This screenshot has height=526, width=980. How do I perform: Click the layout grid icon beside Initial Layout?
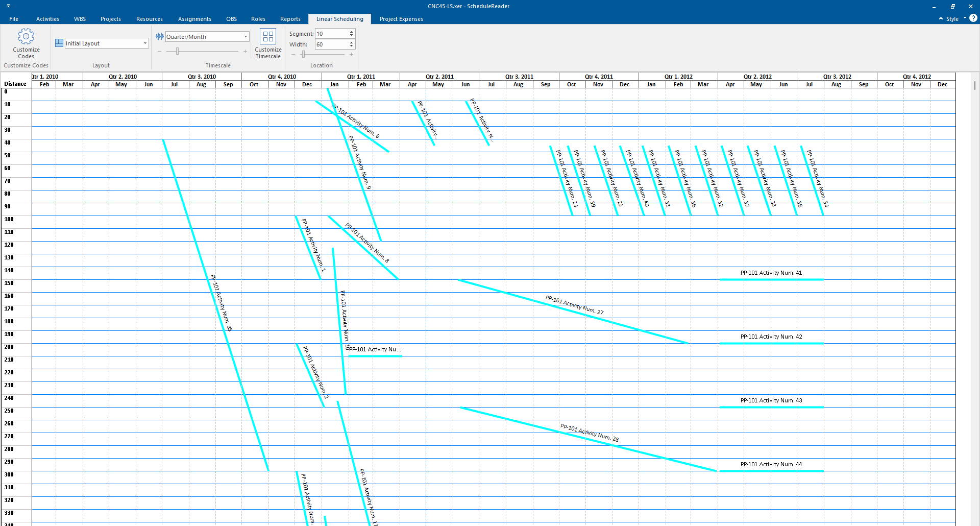click(x=59, y=43)
